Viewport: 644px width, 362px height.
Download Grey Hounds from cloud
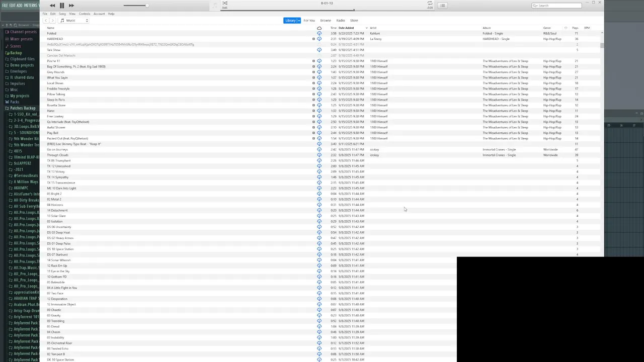coord(319,72)
